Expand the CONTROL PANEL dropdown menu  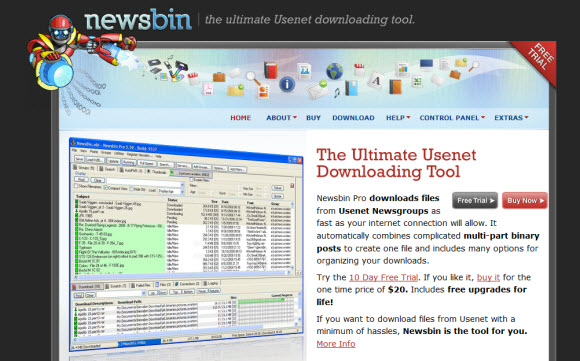(452, 118)
